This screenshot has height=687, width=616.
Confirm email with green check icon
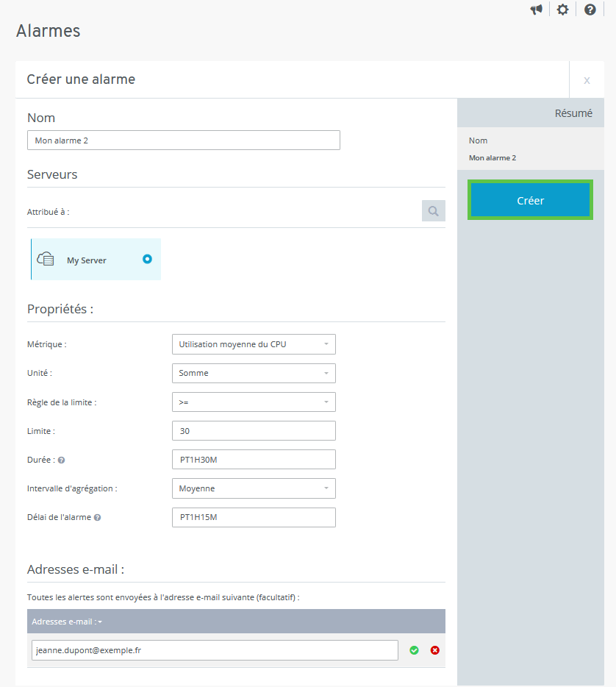click(x=414, y=650)
